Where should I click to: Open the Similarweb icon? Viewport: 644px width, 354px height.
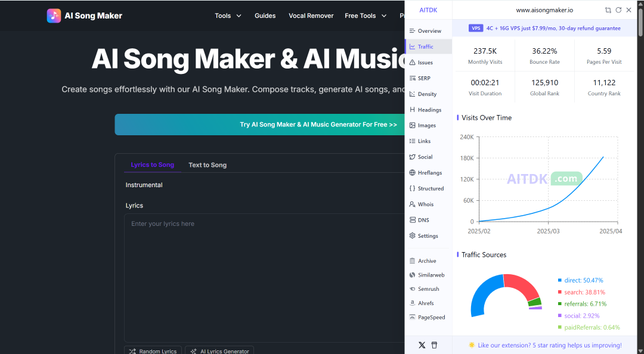[413, 275]
